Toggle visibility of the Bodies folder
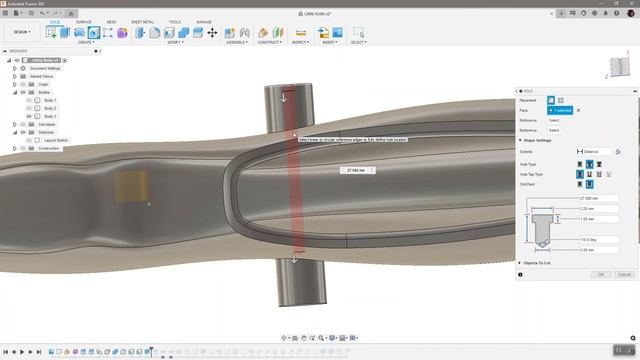The height and width of the screenshot is (360, 640). click(x=23, y=92)
